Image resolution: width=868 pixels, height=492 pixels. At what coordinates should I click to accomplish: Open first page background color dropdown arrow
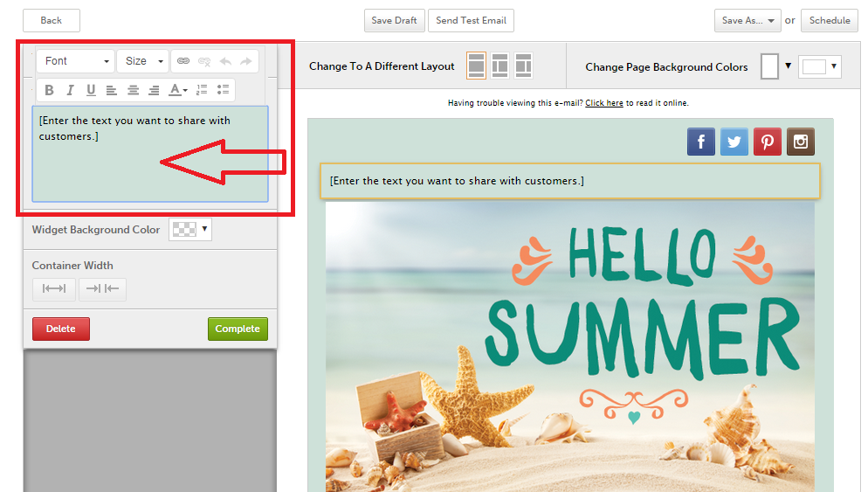pos(789,66)
